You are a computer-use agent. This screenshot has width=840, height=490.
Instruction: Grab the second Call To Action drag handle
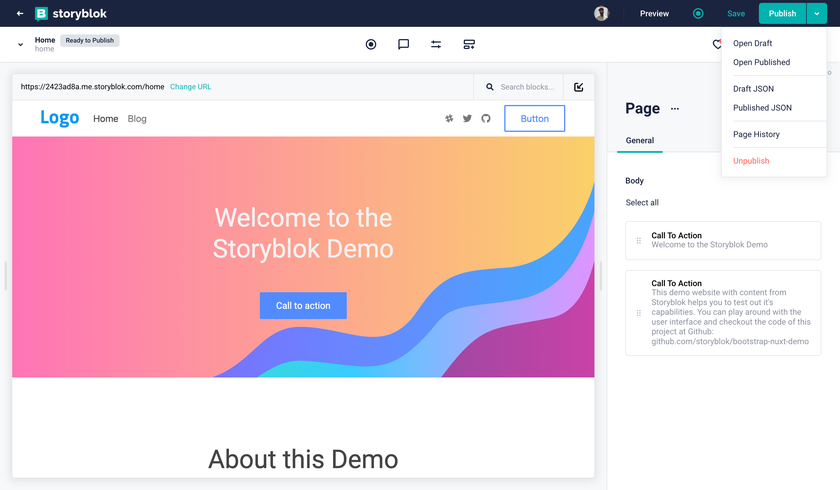point(639,313)
